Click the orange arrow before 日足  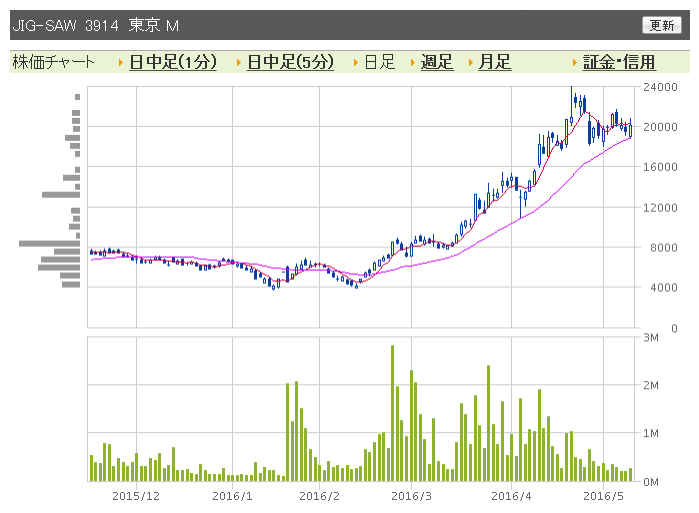tap(356, 63)
